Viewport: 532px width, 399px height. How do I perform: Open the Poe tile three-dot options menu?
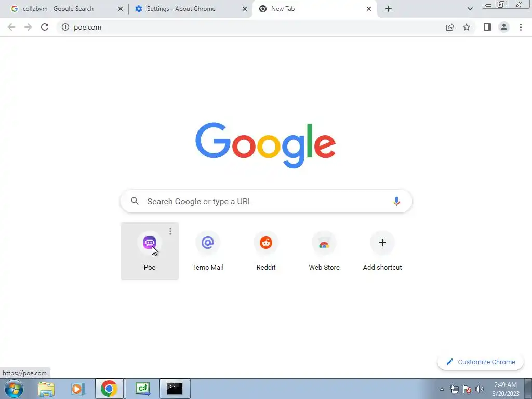(x=170, y=231)
